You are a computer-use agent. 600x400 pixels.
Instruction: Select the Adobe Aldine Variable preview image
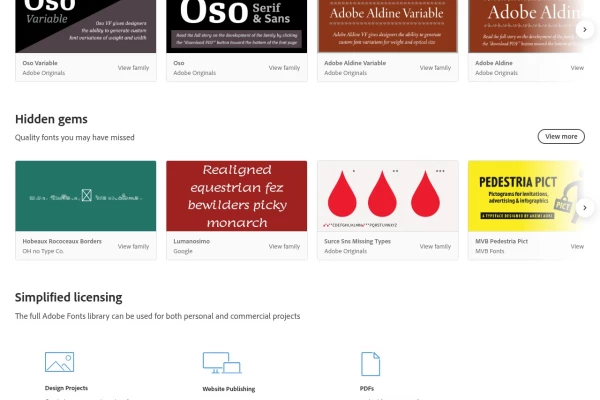click(388, 26)
